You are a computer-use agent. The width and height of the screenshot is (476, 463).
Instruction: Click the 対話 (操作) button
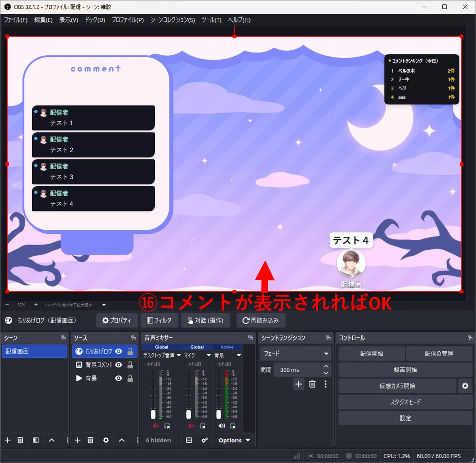coord(205,320)
